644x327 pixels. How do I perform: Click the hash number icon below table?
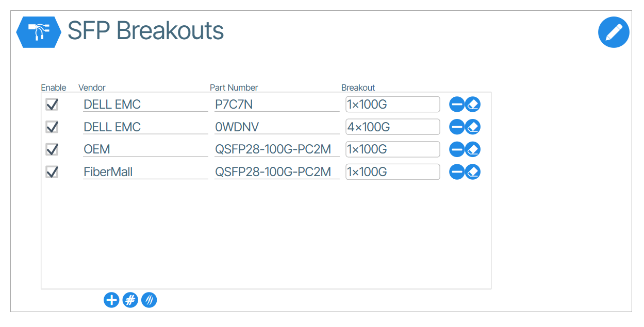click(130, 300)
